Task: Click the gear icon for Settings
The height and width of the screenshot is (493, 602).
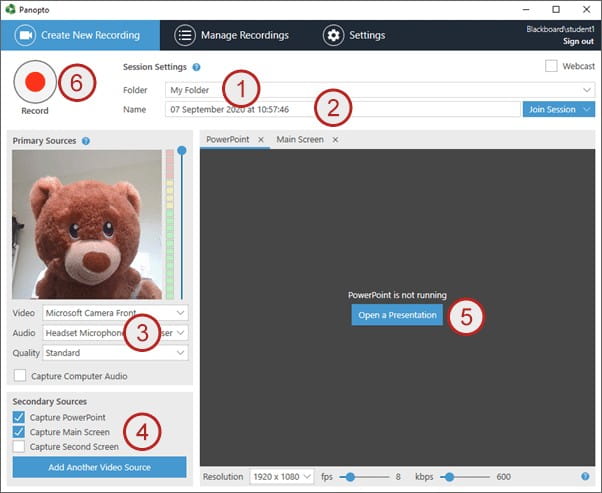Action: pos(333,35)
